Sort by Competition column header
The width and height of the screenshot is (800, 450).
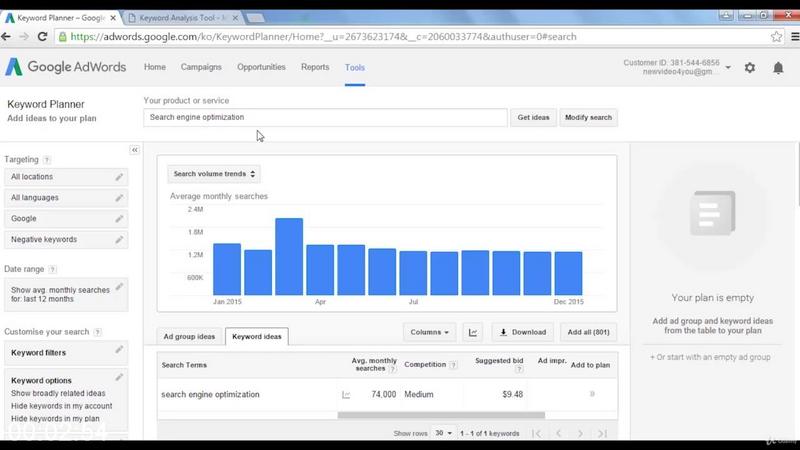click(425, 365)
